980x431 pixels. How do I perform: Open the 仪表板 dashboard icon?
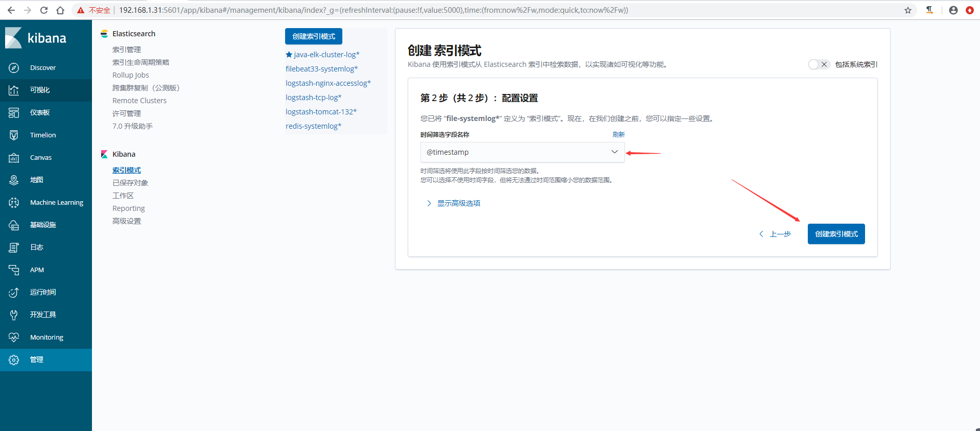click(x=14, y=112)
